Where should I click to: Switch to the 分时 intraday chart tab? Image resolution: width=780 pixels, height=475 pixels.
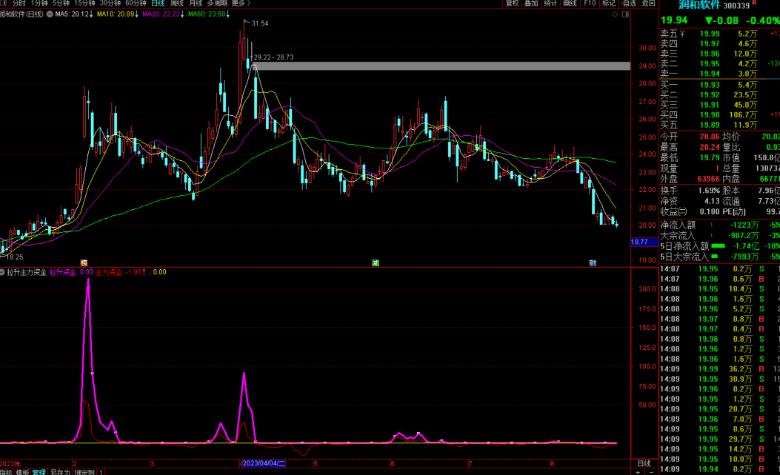click(x=19, y=3)
